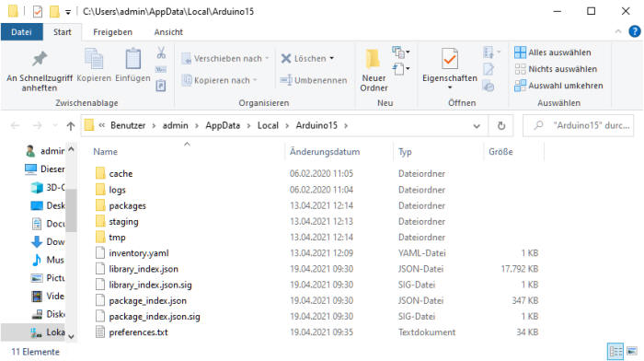The width and height of the screenshot is (644, 361).
Task: Navigate forward with the right arrow
Action: coord(38,126)
